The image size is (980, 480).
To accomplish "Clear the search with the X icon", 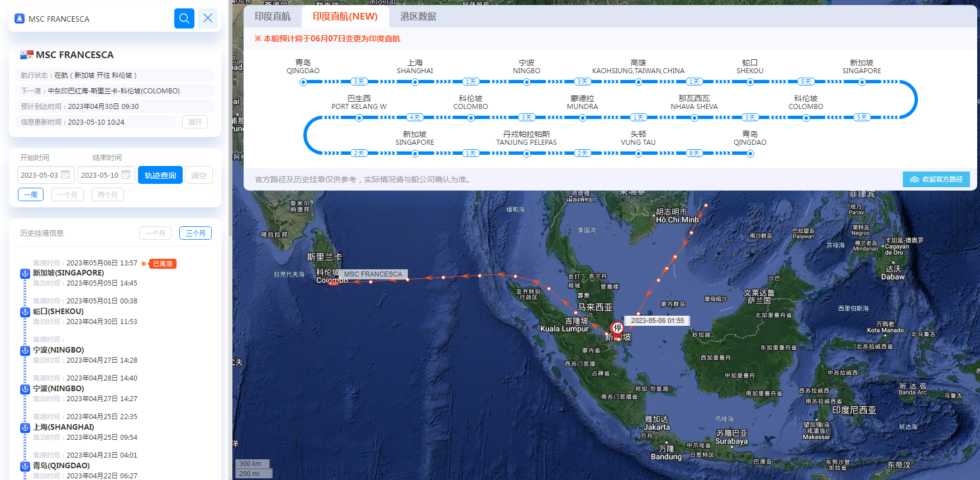I will (x=208, y=18).
